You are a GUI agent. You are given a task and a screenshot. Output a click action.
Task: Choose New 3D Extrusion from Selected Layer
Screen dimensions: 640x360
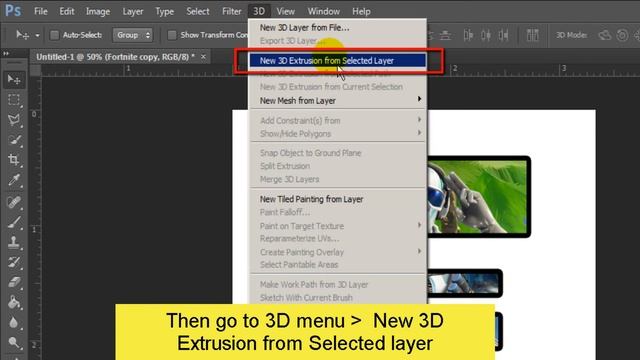tap(338, 61)
